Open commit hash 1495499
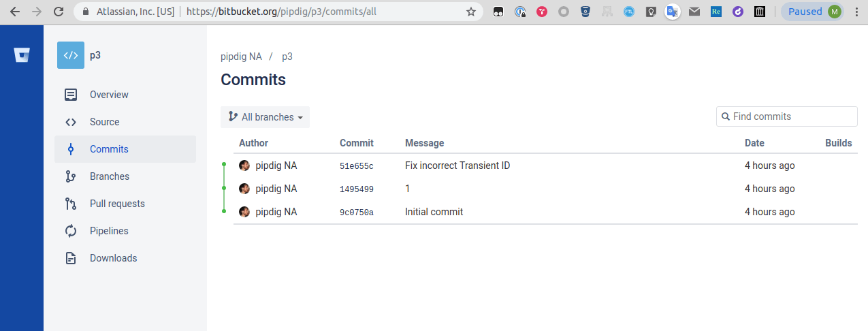 click(356, 189)
